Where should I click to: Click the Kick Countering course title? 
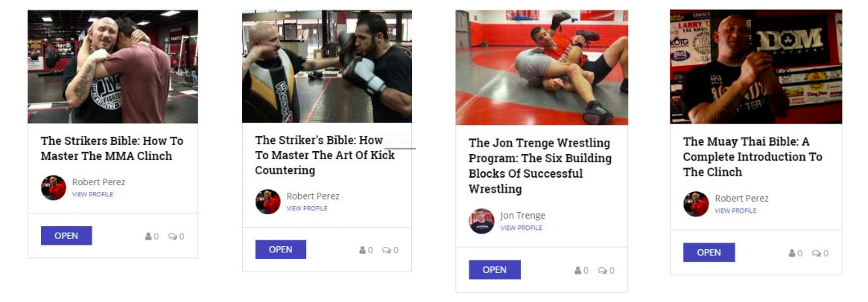[x=325, y=155]
